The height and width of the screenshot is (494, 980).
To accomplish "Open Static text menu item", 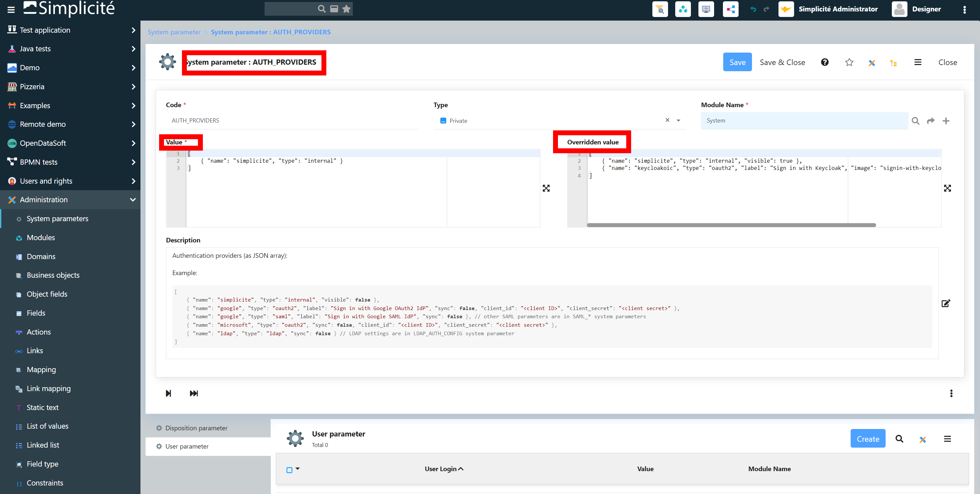I will coord(70,408).
